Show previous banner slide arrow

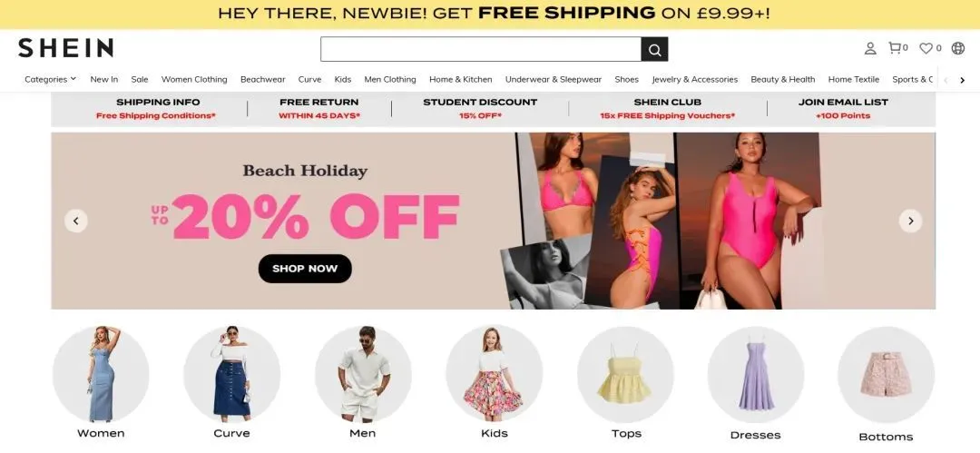[x=75, y=221]
